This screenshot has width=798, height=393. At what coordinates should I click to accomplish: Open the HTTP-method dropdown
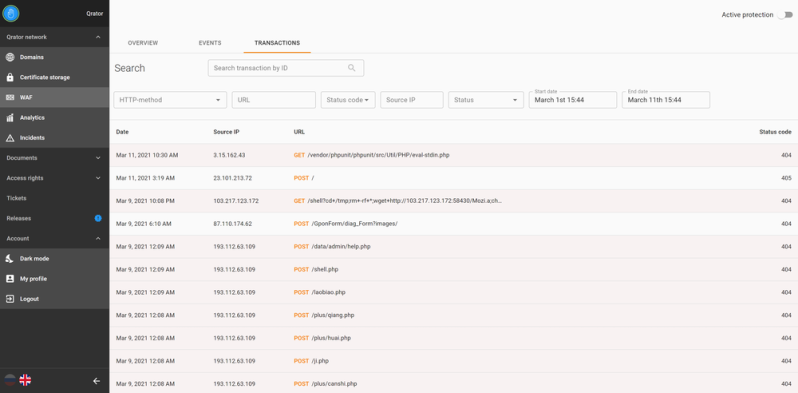coord(170,100)
